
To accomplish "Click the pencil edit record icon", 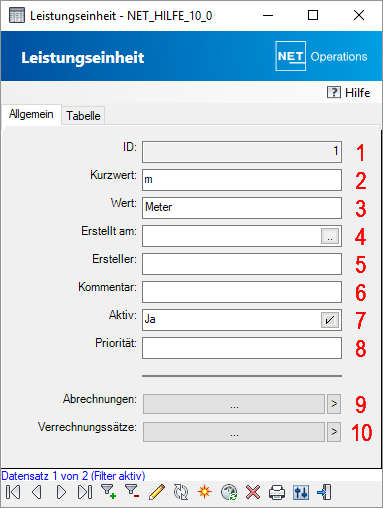I will (x=157, y=492).
